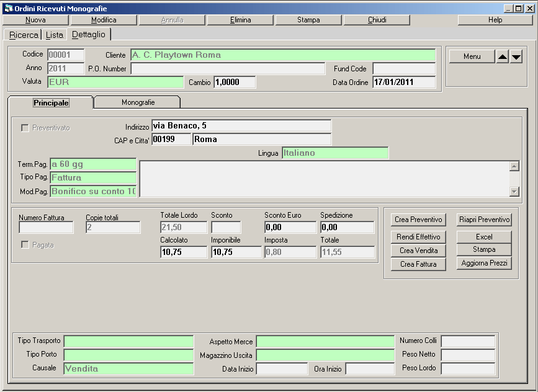
Task: Click Rendi Effettivo
Action: [x=418, y=237]
